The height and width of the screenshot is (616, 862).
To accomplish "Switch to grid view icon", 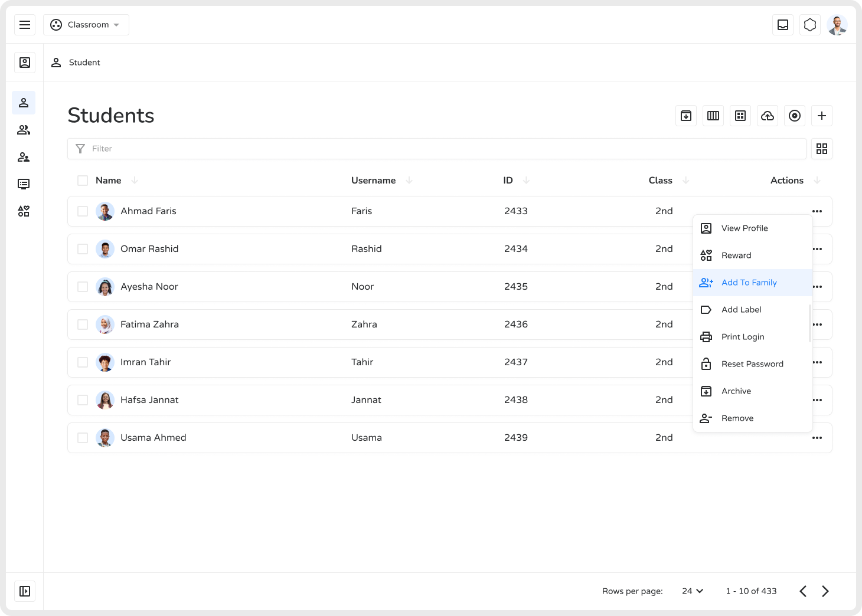I will point(822,149).
